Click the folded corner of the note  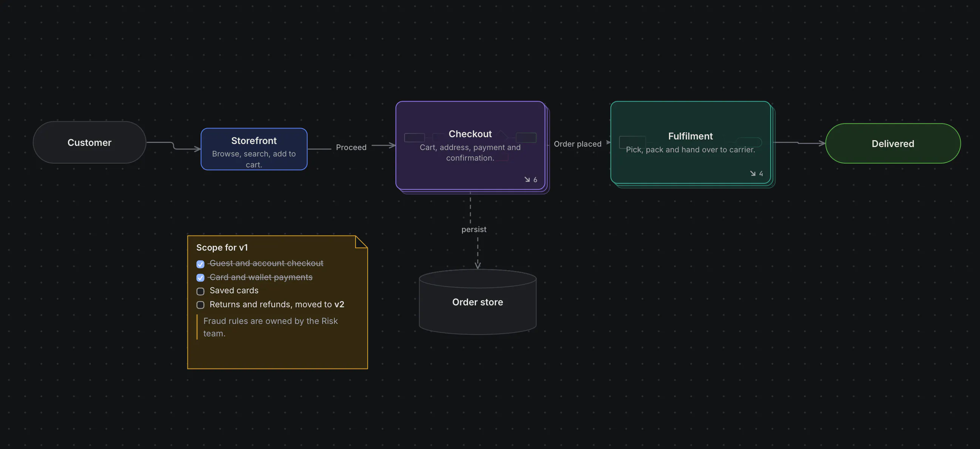point(361,242)
